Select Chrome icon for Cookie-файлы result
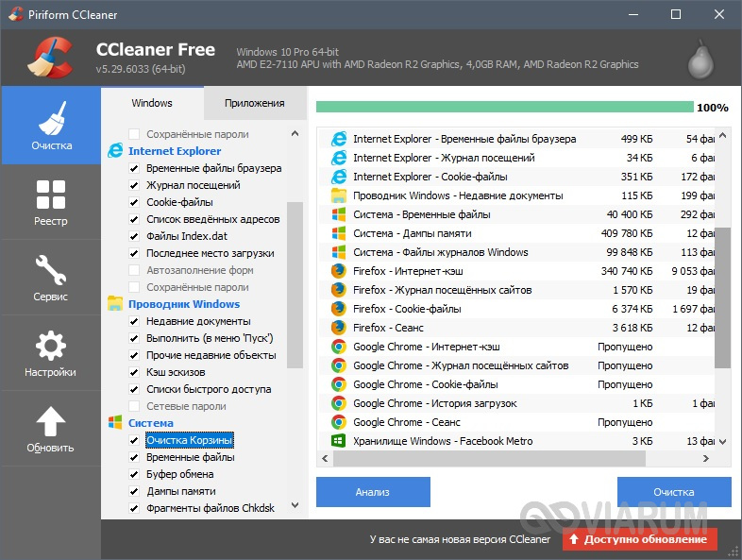Image resolution: width=742 pixels, height=560 pixels. click(338, 384)
